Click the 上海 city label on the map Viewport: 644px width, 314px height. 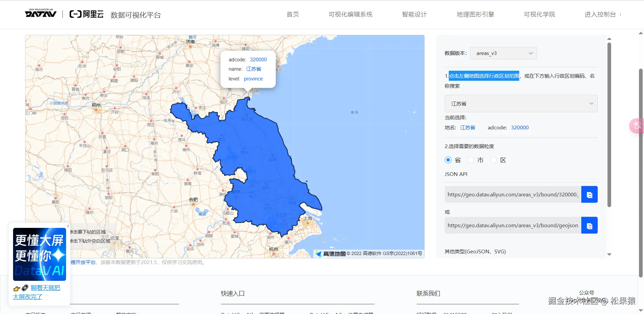[x=308, y=218]
